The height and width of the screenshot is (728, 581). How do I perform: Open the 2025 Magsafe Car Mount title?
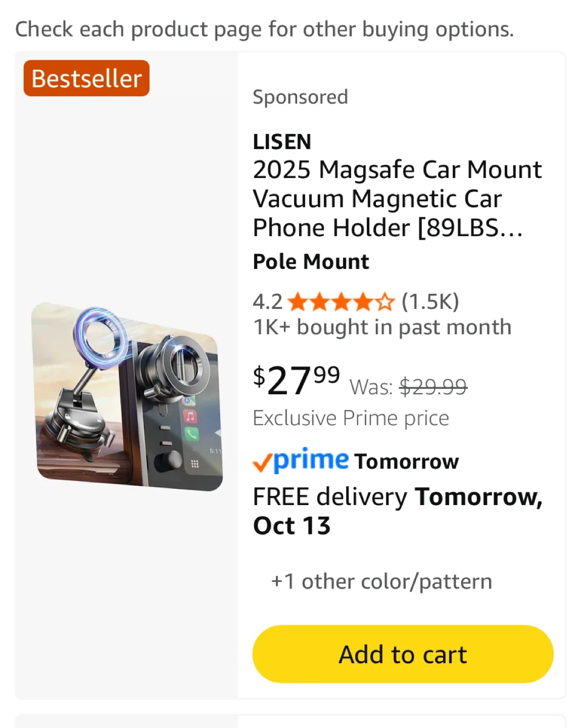(397, 198)
